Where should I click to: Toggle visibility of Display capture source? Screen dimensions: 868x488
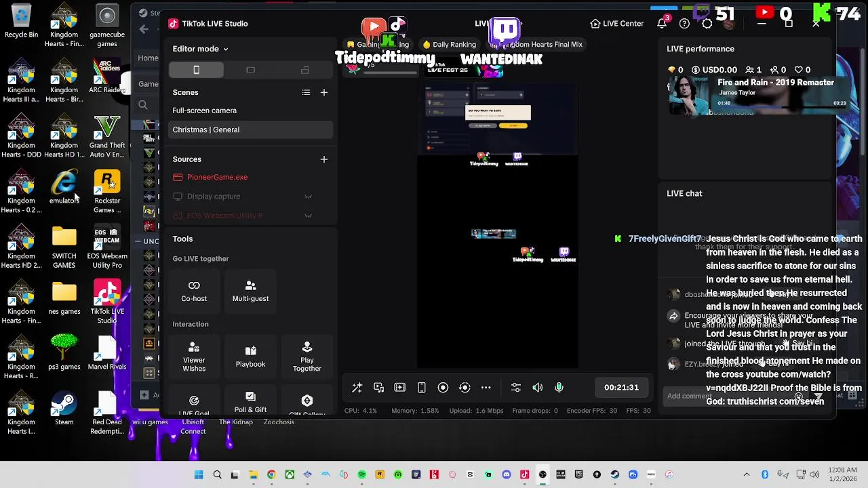[x=308, y=197]
